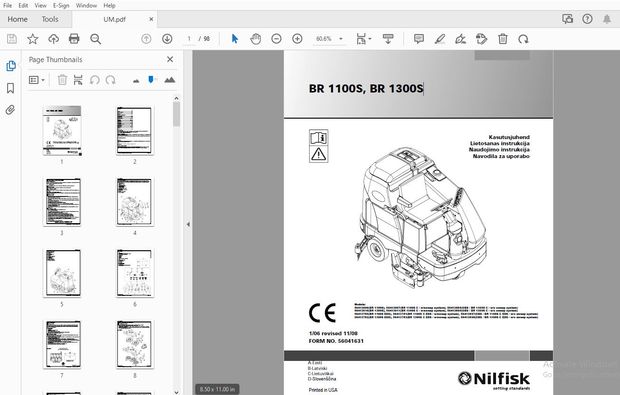
Task: Print the document using the printer icon
Action: point(74,39)
